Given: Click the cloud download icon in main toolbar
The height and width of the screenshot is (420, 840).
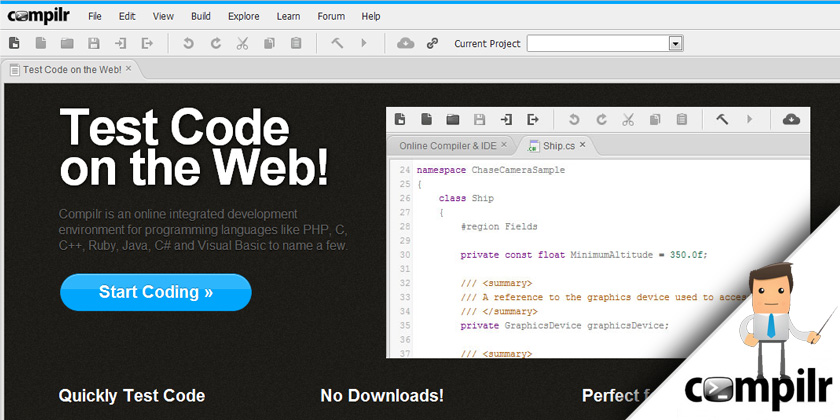Looking at the screenshot, I should click(406, 43).
